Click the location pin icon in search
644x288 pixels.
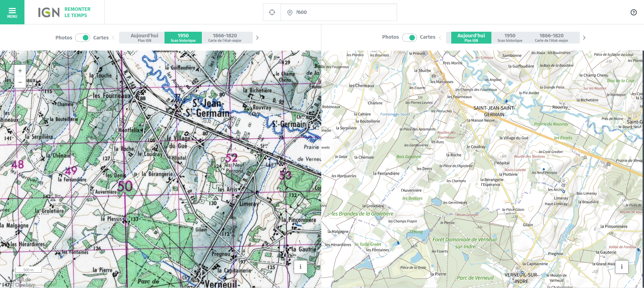(290, 13)
